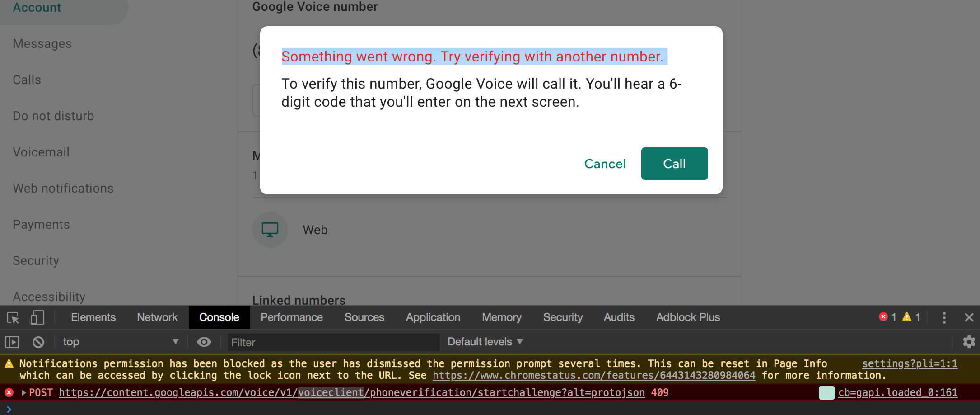Open DevTools three-dot customize menu

click(944, 317)
